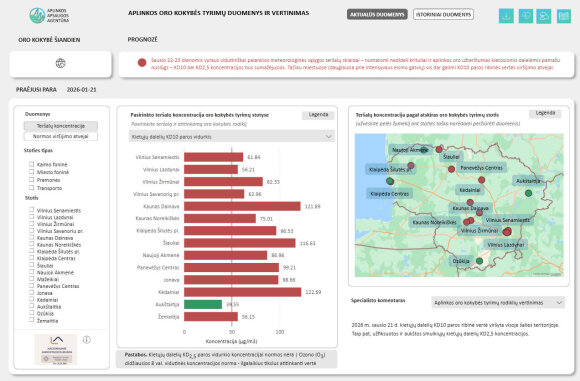Check the Miesto foninė station type
This screenshot has width=580, height=381.
[31, 172]
